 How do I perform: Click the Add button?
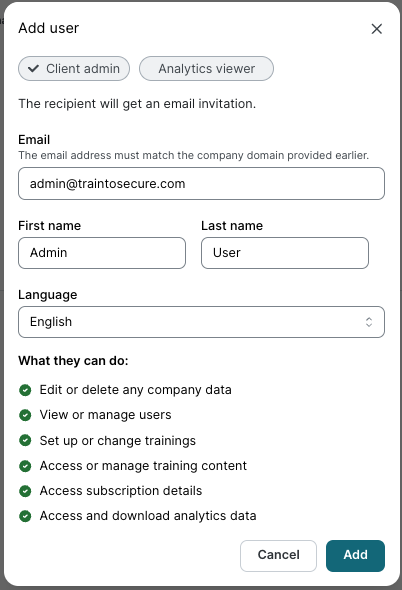pos(355,556)
